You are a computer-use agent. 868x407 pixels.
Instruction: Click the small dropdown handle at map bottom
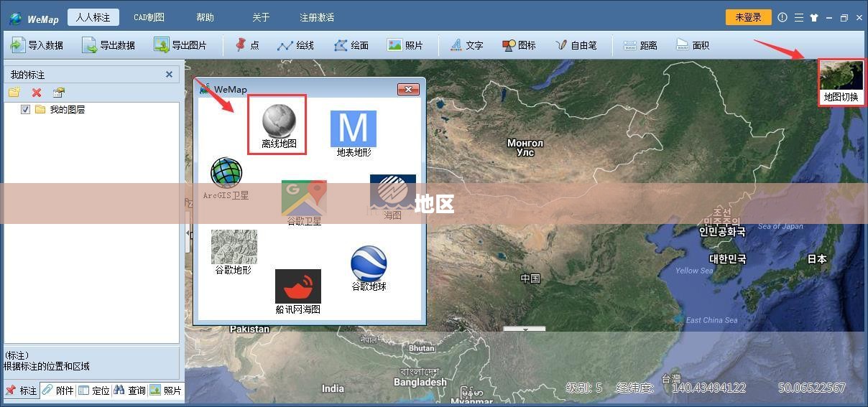point(525,329)
